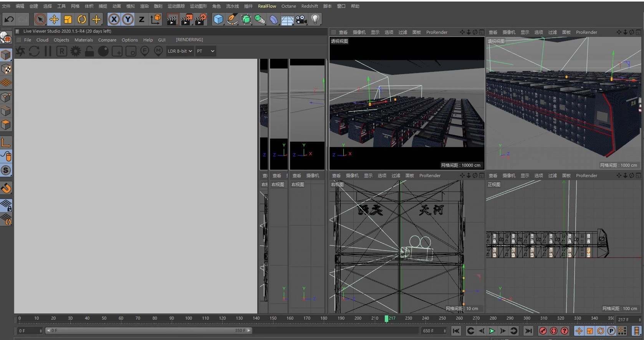Viewport: 644px width, 340px height.
Task: Render to Picture Viewer icon
Action: (187, 19)
